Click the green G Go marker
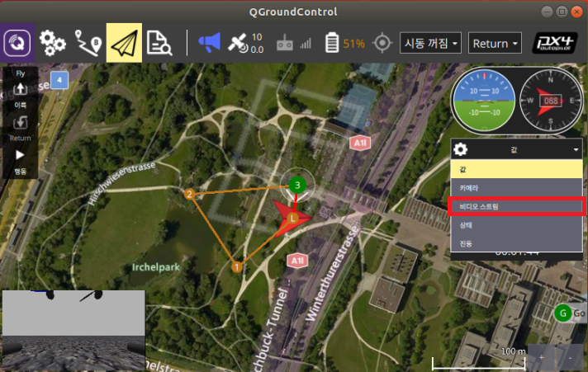 pos(563,313)
